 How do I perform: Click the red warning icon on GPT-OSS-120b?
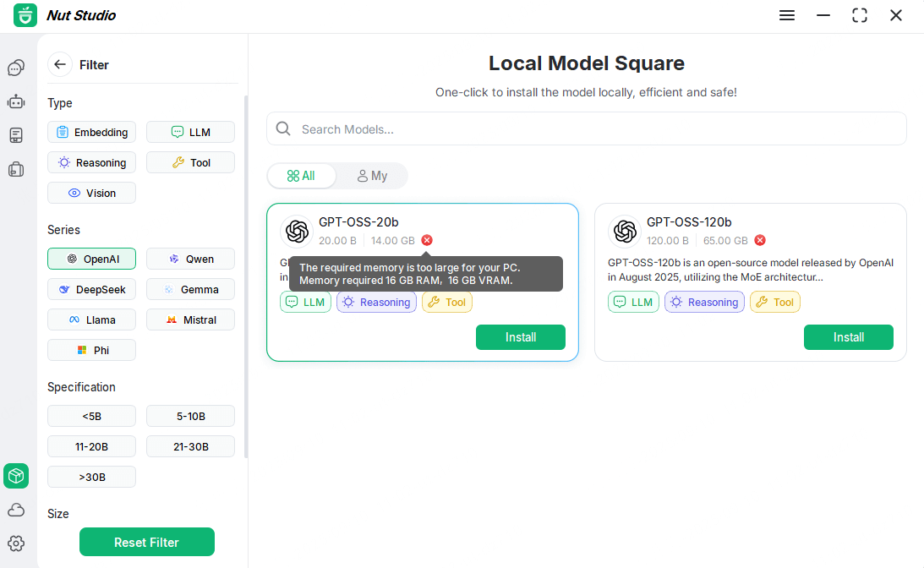(x=760, y=240)
